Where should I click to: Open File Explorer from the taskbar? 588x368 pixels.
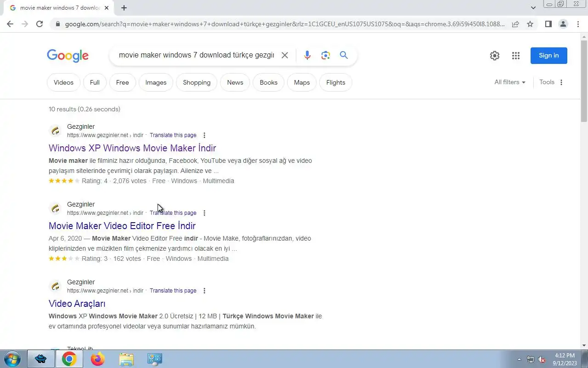point(126,359)
